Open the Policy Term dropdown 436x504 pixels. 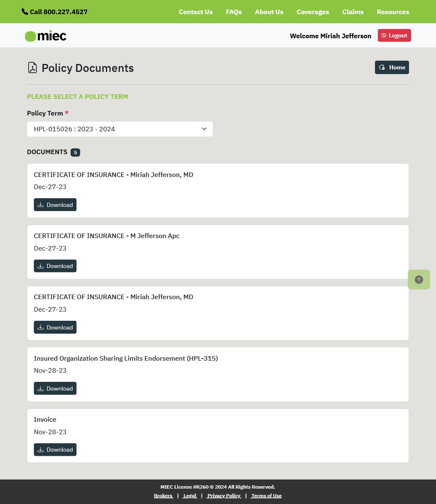coord(120,129)
